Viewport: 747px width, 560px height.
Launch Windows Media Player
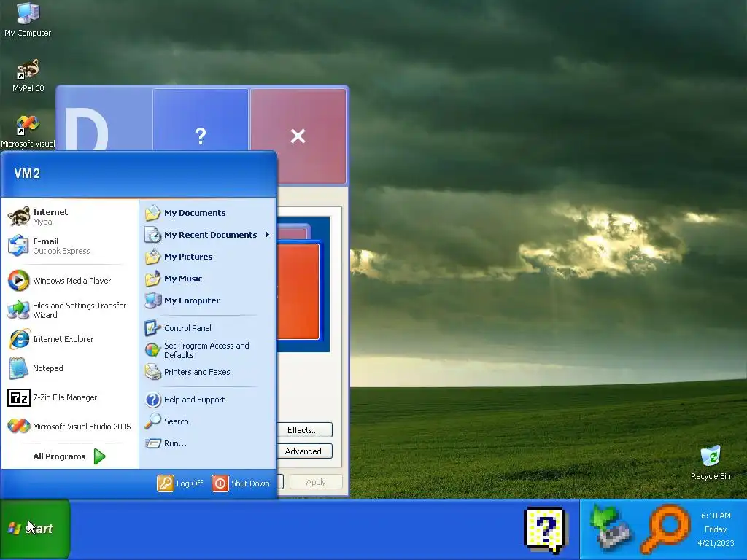tap(69, 281)
